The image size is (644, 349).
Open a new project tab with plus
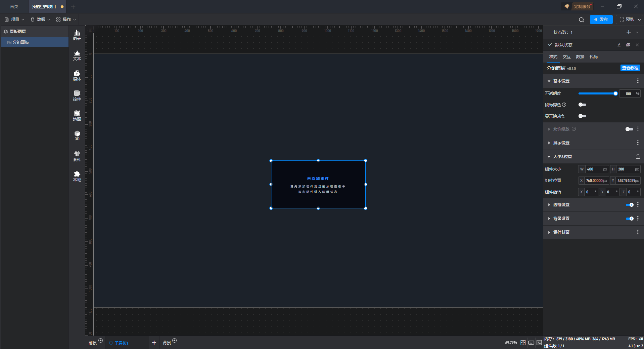tap(73, 7)
